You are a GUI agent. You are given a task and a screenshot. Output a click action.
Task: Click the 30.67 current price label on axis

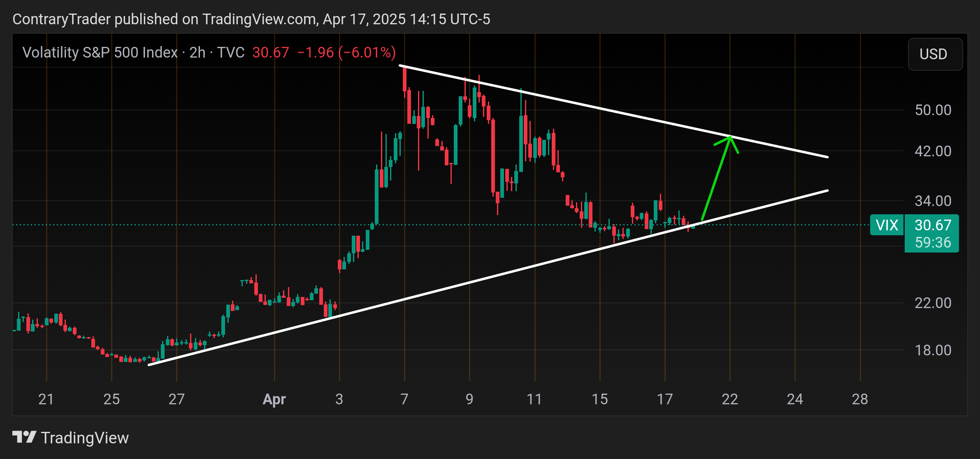[x=933, y=225]
